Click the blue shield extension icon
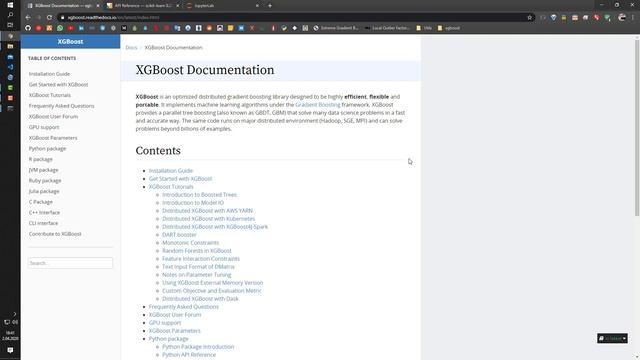The image size is (640, 360). (553, 18)
